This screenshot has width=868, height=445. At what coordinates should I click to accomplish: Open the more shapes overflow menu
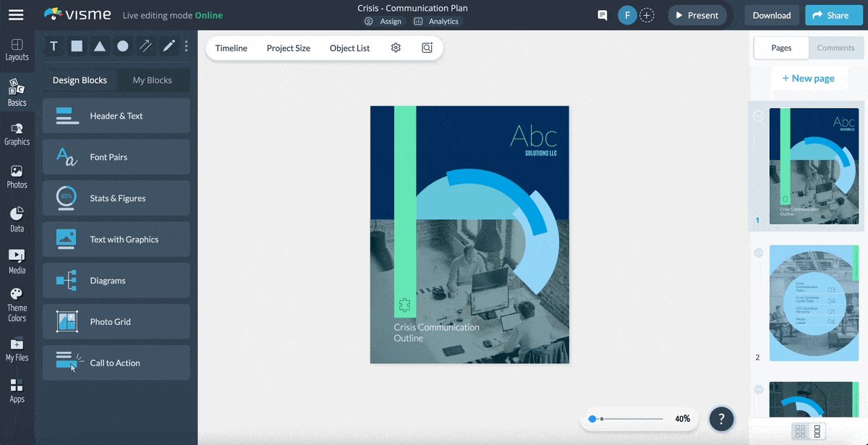pos(186,46)
